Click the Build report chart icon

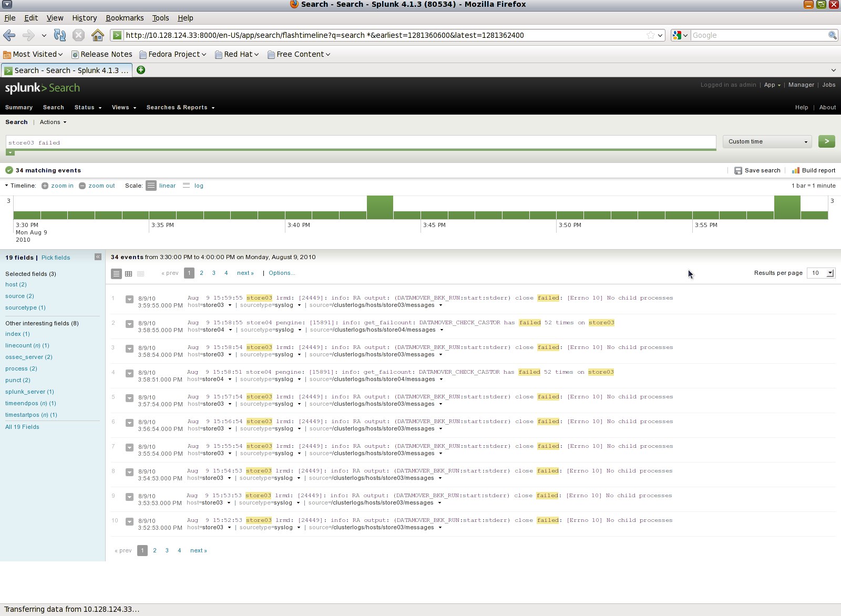(796, 170)
